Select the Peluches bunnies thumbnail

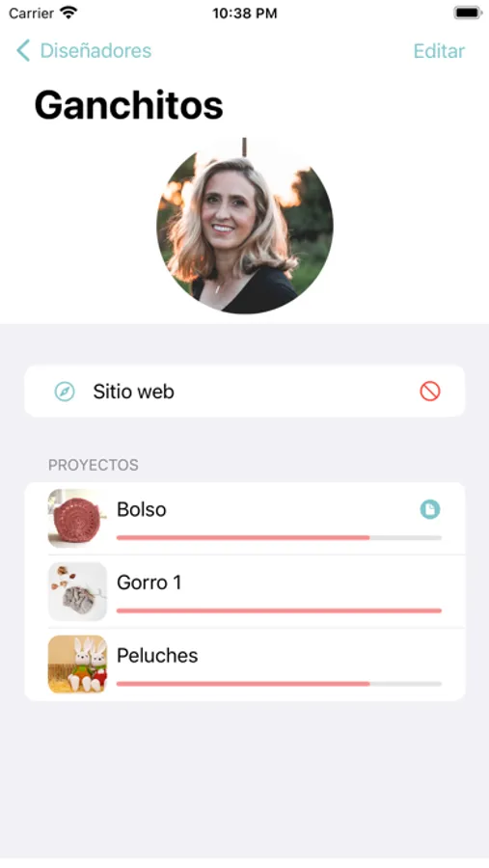click(77, 665)
